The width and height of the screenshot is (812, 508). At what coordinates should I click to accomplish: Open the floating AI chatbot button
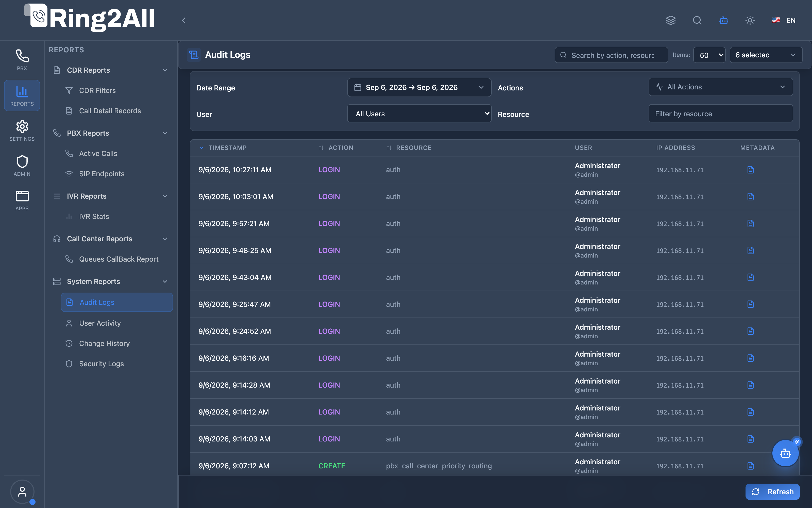(x=786, y=453)
